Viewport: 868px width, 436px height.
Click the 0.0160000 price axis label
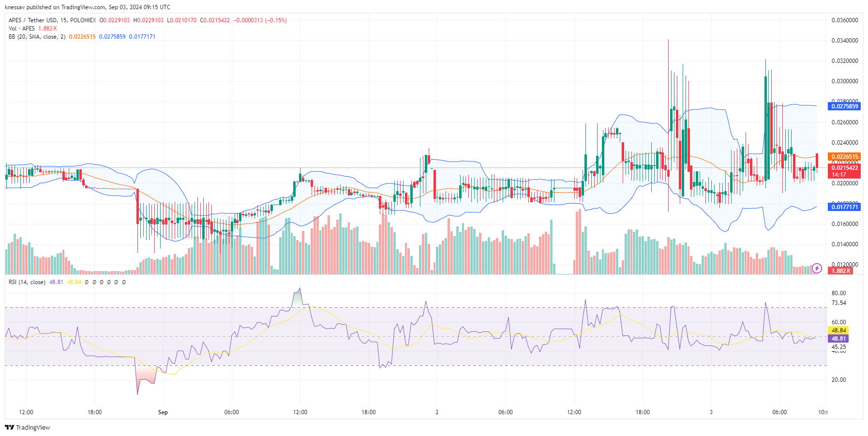pyautogui.click(x=845, y=224)
